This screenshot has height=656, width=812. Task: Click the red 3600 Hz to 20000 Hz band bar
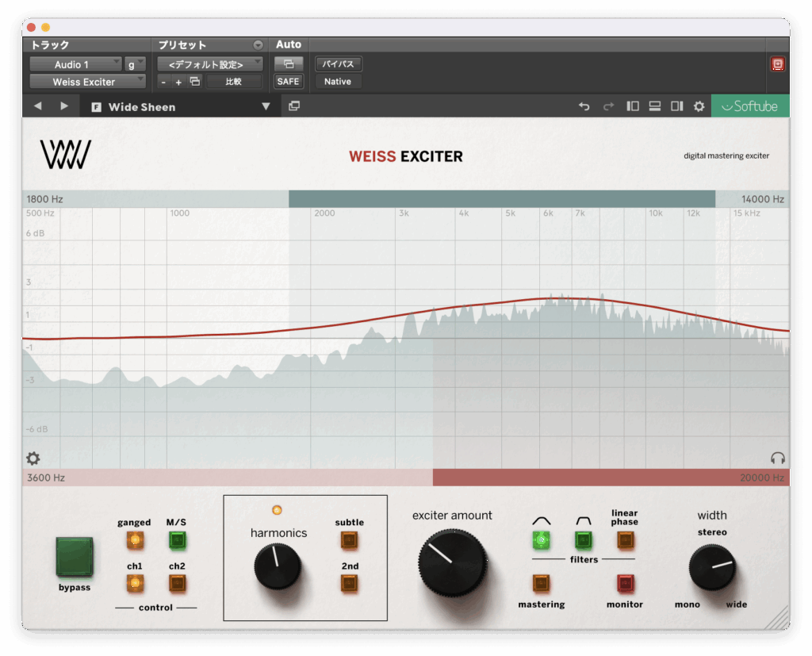[x=611, y=478]
